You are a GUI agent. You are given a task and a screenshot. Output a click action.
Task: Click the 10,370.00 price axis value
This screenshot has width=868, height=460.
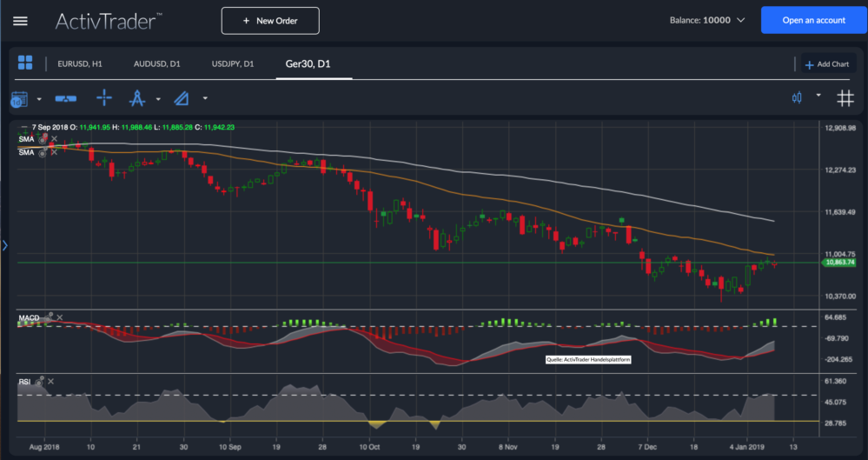pos(840,296)
